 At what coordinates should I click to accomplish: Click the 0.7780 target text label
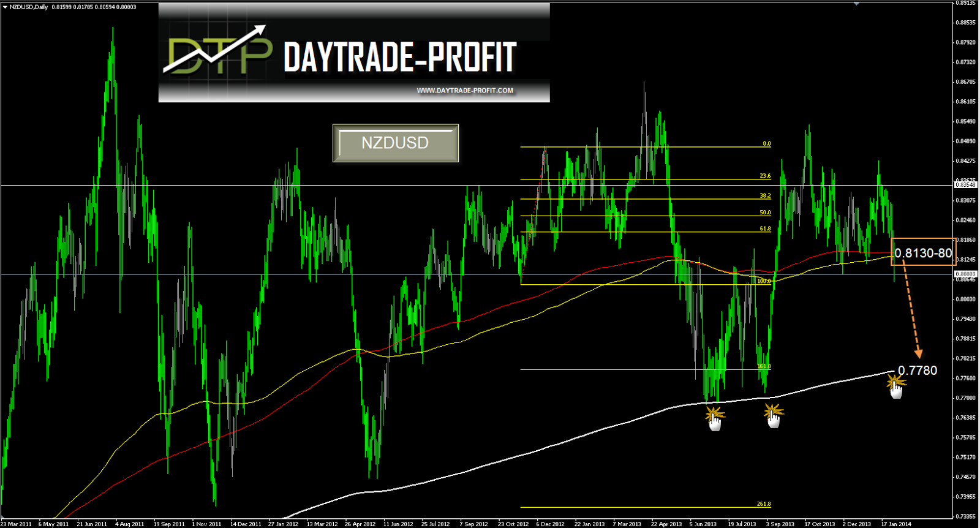[x=918, y=371]
